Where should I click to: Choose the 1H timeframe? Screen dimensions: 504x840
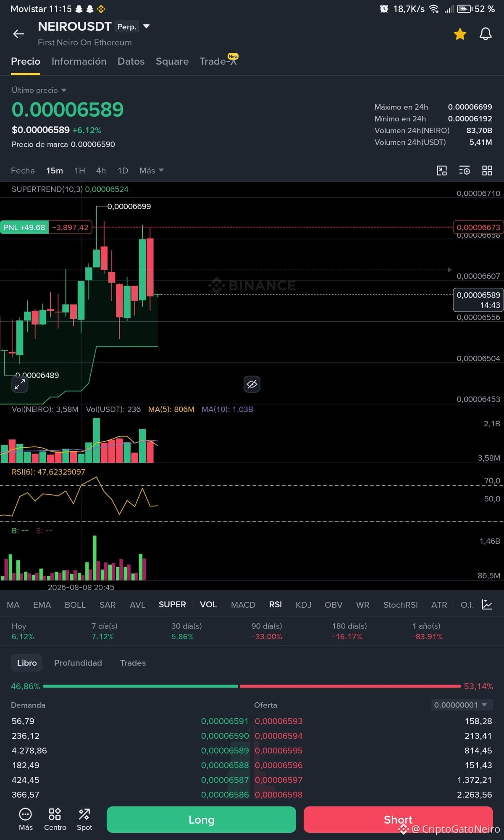[x=80, y=171]
